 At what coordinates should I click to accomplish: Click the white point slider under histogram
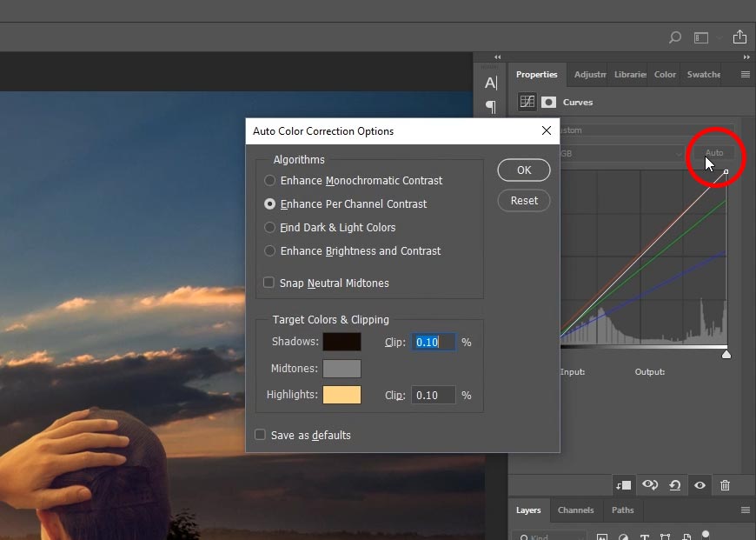coord(726,355)
